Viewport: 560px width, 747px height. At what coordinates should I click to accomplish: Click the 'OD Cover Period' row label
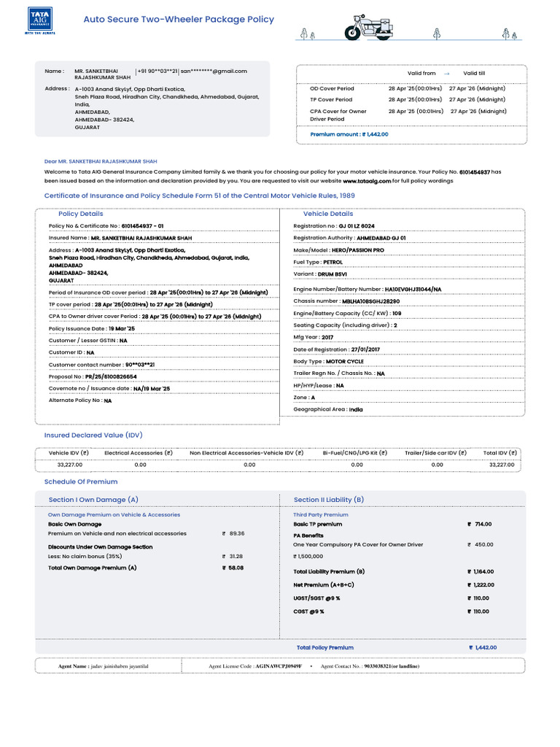point(332,88)
